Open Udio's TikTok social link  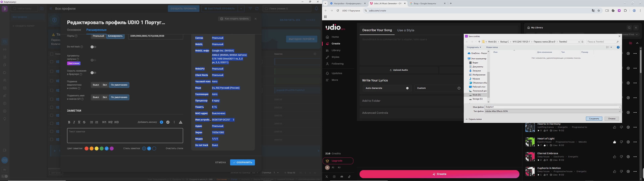pyautogui.click(x=349, y=177)
